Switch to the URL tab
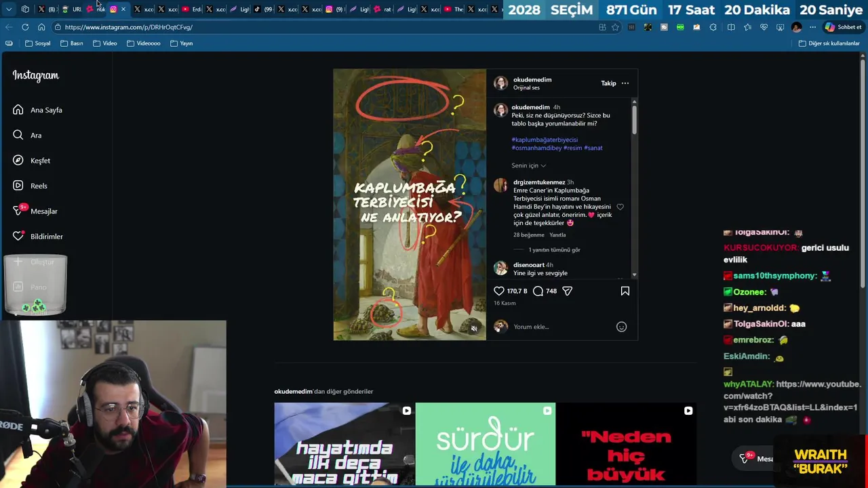This screenshot has width=868, height=488. (72, 9)
